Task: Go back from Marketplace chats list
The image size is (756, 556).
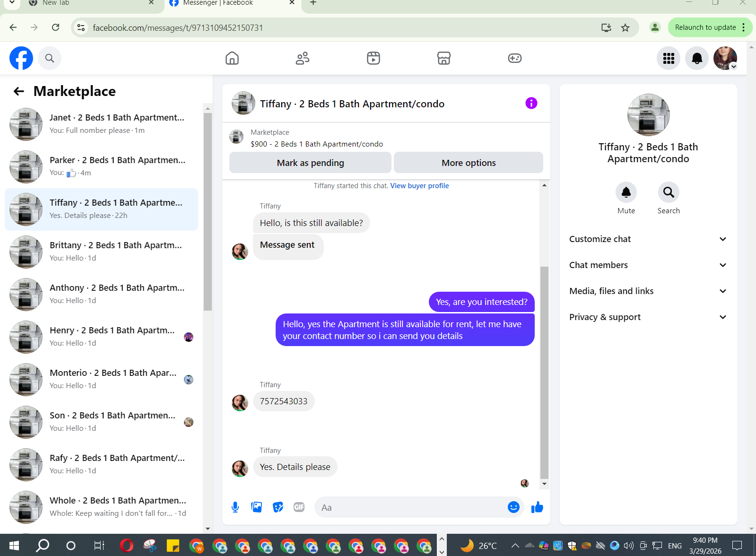Action: (19, 91)
